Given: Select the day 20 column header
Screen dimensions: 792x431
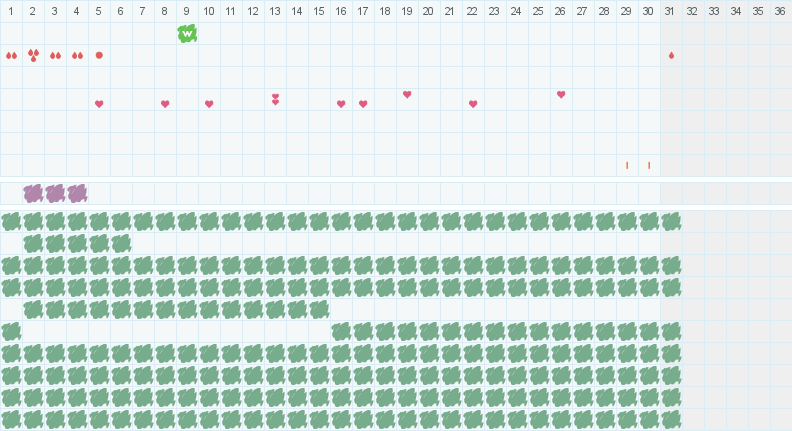Looking at the screenshot, I should tap(428, 11).
